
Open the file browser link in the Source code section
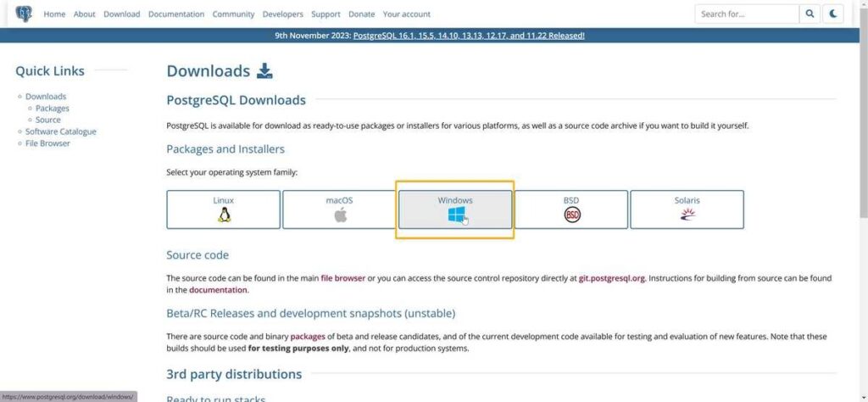(342, 278)
